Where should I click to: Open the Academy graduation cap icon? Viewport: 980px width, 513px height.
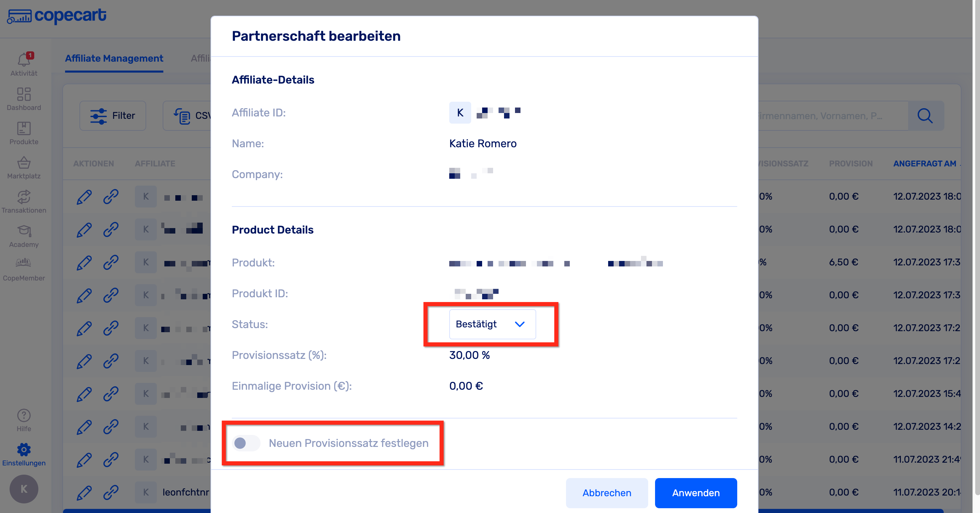pyautogui.click(x=24, y=232)
